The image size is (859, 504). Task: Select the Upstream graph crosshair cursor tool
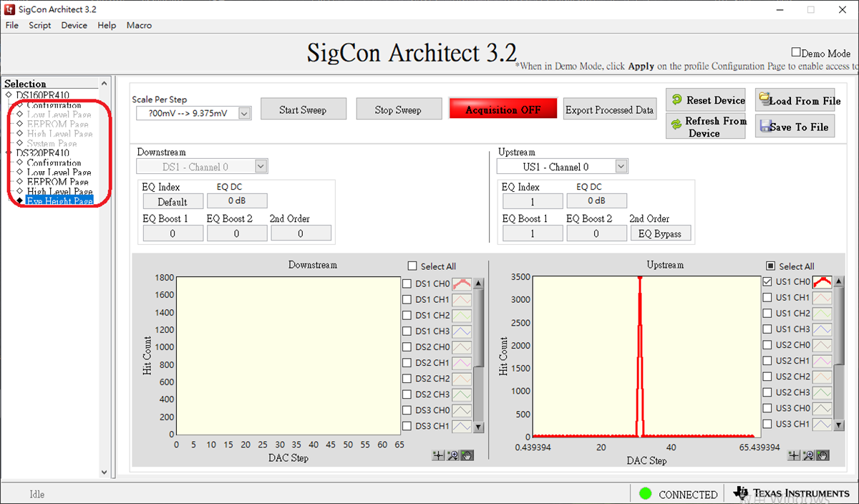pyautogui.click(x=794, y=455)
